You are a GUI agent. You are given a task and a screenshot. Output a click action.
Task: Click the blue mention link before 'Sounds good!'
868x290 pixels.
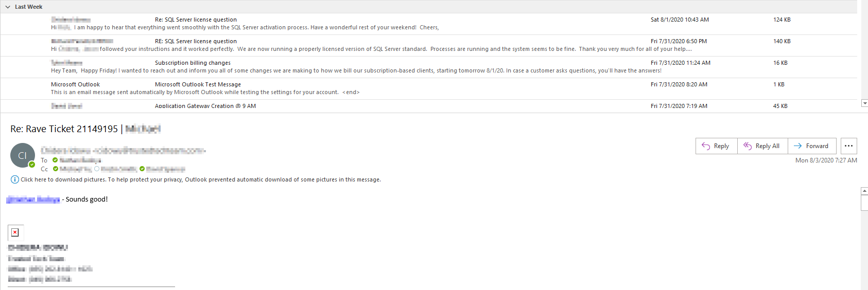pos(33,200)
